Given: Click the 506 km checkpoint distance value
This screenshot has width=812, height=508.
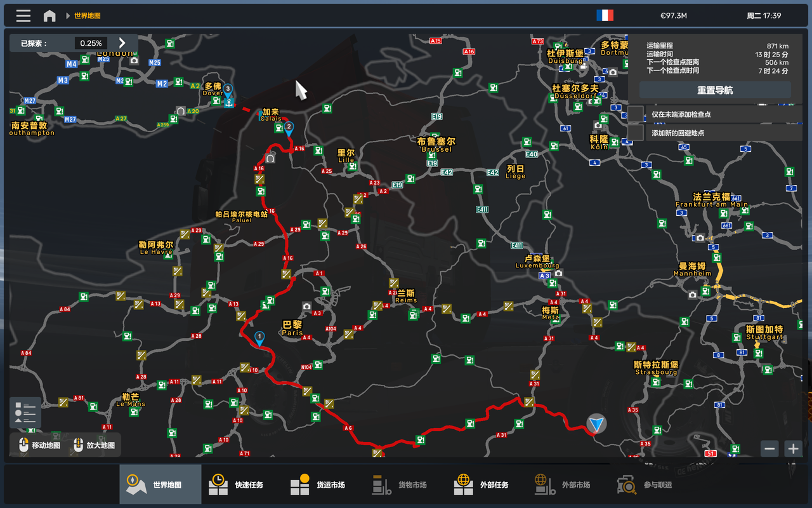Looking at the screenshot, I should tap(777, 62).
